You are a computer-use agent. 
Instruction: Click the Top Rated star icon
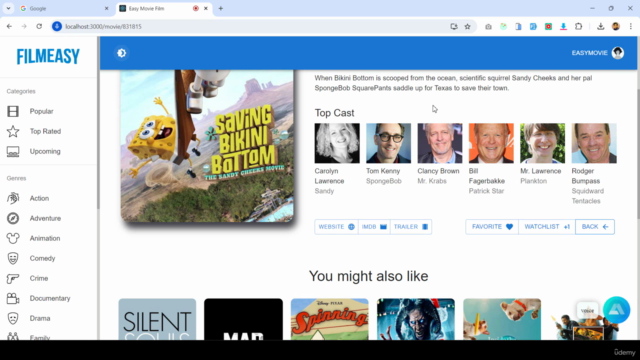[x=13, y=131]
